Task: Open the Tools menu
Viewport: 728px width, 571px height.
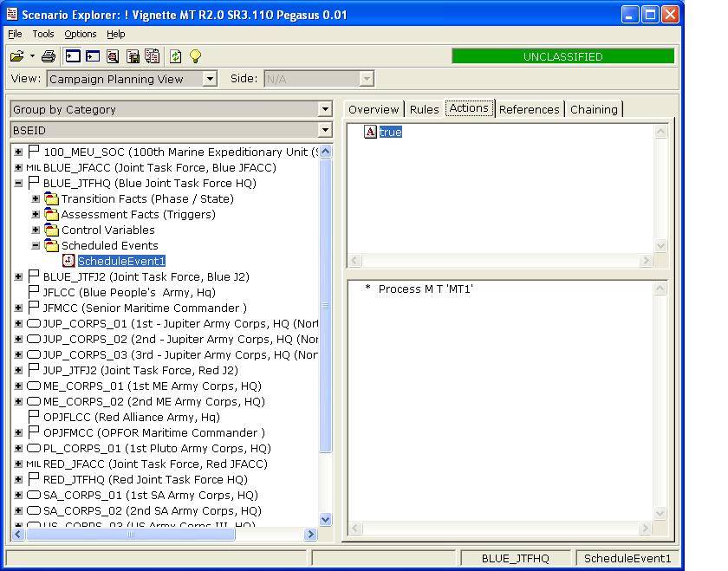Action: pos(43,34)
